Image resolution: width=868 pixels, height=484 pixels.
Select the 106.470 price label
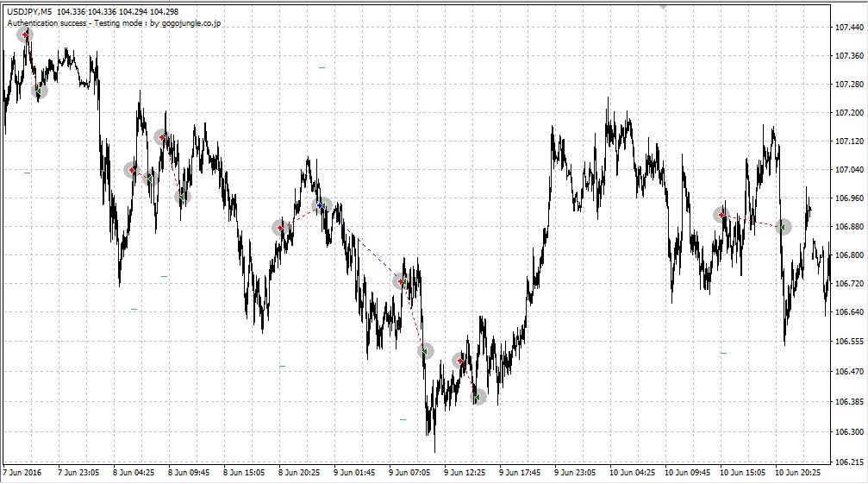tap(849, 372)
